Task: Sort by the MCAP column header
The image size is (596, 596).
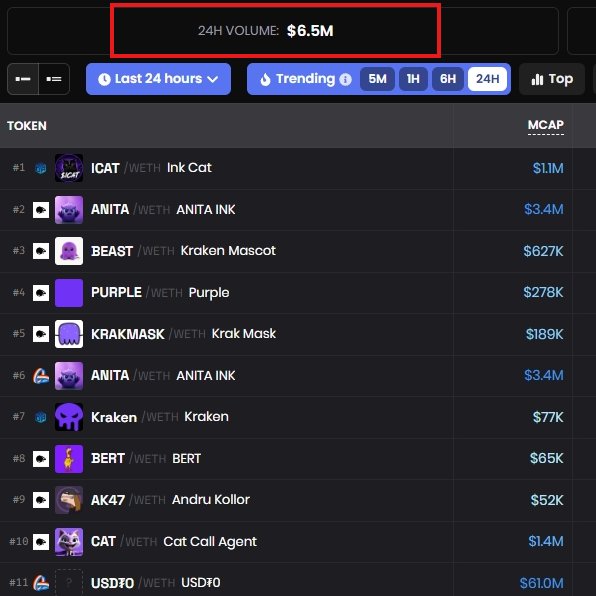Action: 545,125
